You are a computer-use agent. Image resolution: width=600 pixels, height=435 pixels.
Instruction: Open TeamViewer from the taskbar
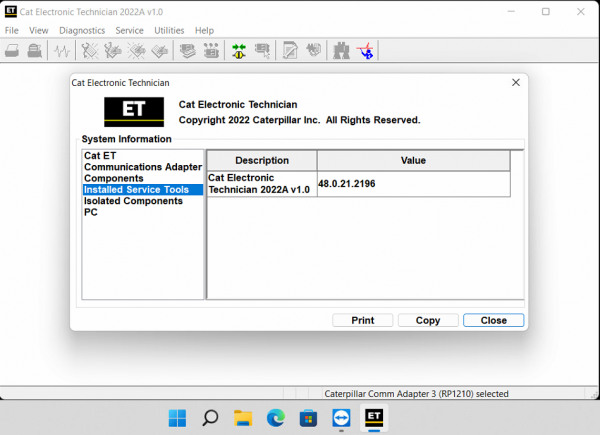tap(341, 418)
